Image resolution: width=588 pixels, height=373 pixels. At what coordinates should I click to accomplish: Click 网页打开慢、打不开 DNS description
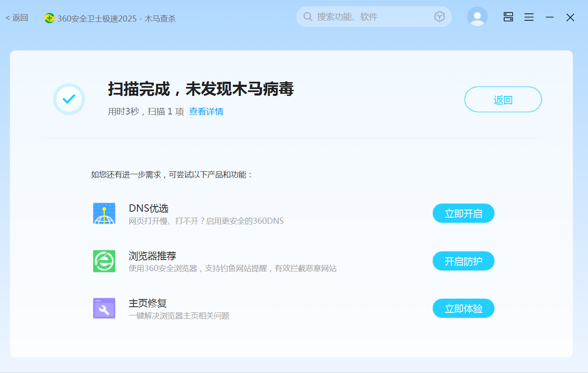(206, 221)
